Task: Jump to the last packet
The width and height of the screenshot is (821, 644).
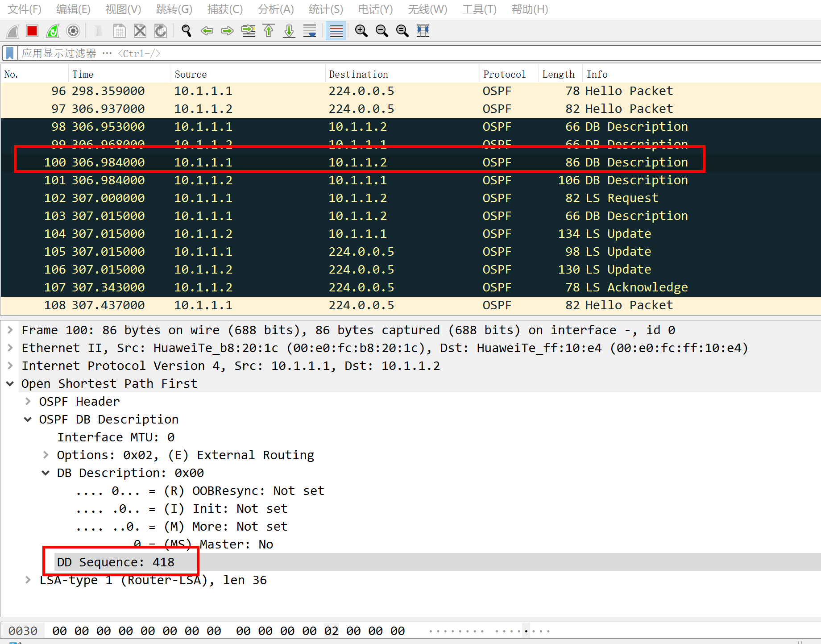Action: tap(289, 31)
